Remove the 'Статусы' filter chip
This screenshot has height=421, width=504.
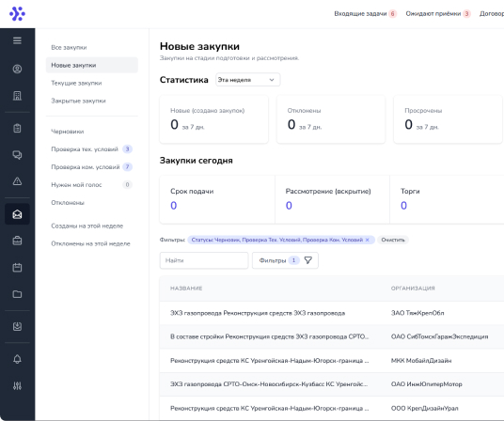368,240
